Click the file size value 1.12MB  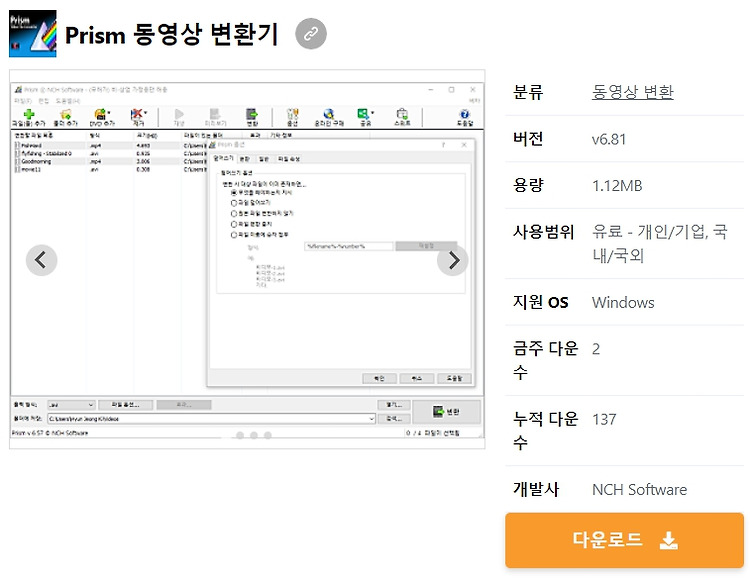point(617,186)
